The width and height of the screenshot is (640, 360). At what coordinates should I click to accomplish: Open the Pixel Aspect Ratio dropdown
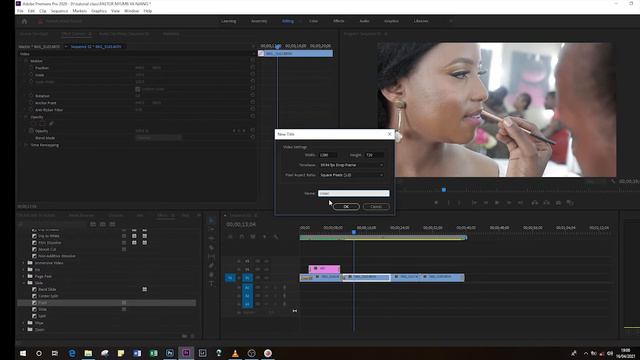click(351, 175)
